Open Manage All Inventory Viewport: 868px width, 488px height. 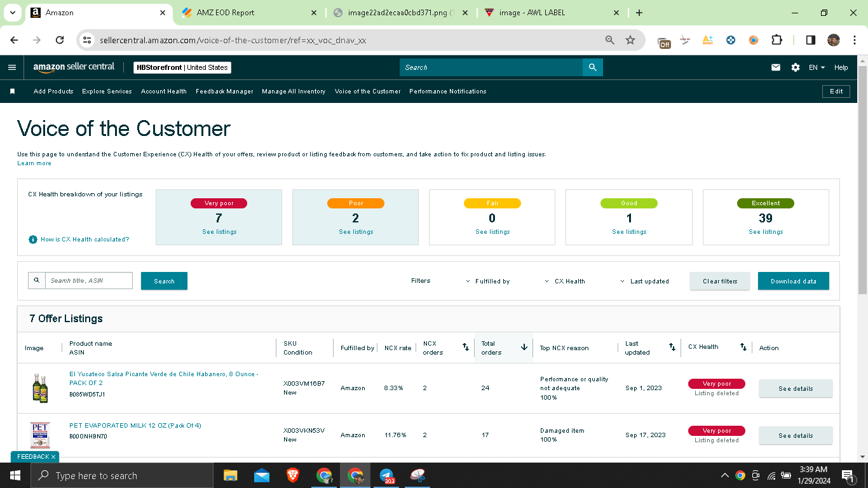(x=294, y=91)
